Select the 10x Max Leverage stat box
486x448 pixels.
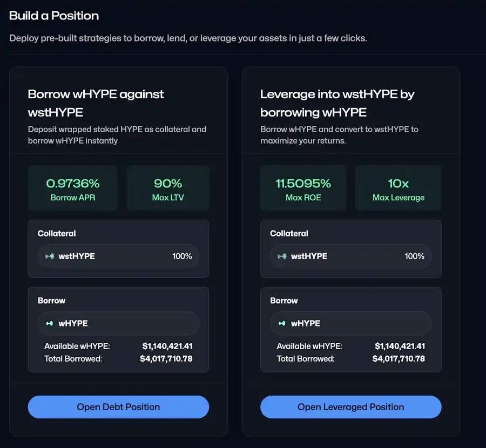coord(398,187)
